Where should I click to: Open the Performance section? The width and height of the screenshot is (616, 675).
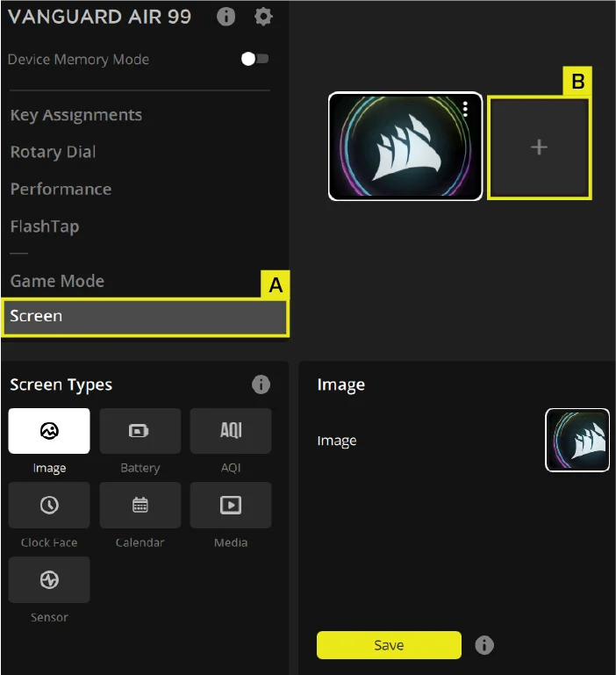tap(61, 190)
